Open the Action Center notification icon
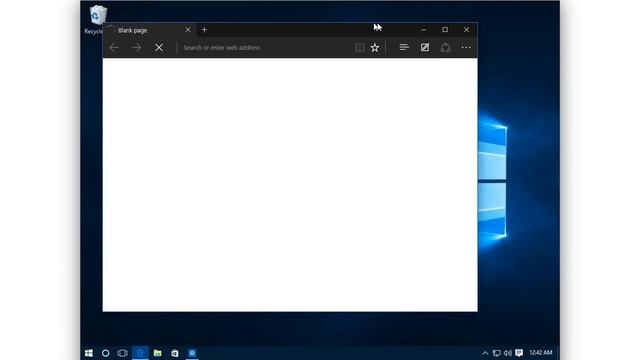This screenshot has height=360, width=640. [519, 353]
